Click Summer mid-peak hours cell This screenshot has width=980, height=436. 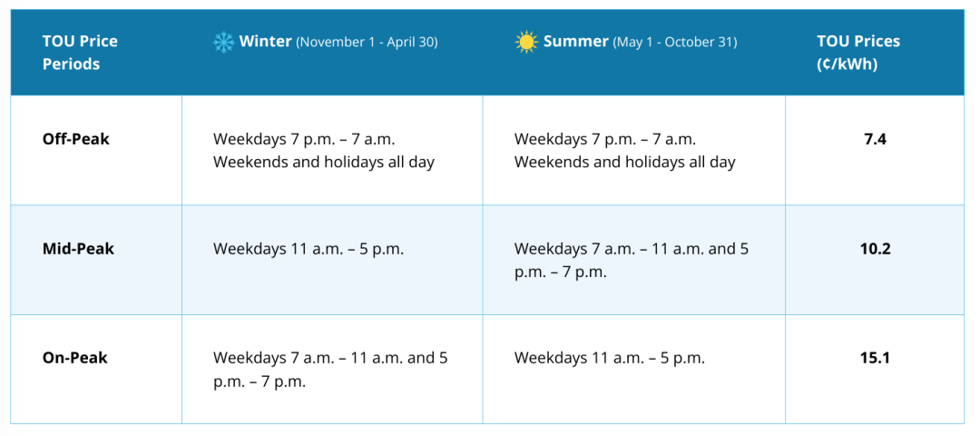point(632,261)
